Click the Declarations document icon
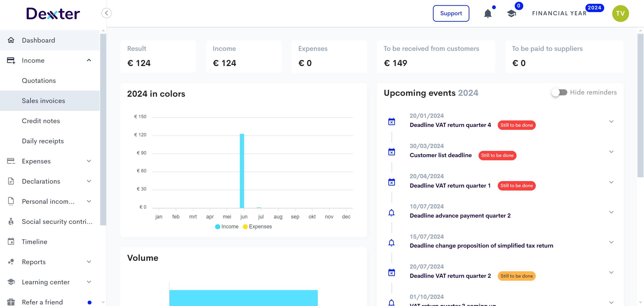The width and height of the screenshot is (644, 306). [x=11, y=181]
